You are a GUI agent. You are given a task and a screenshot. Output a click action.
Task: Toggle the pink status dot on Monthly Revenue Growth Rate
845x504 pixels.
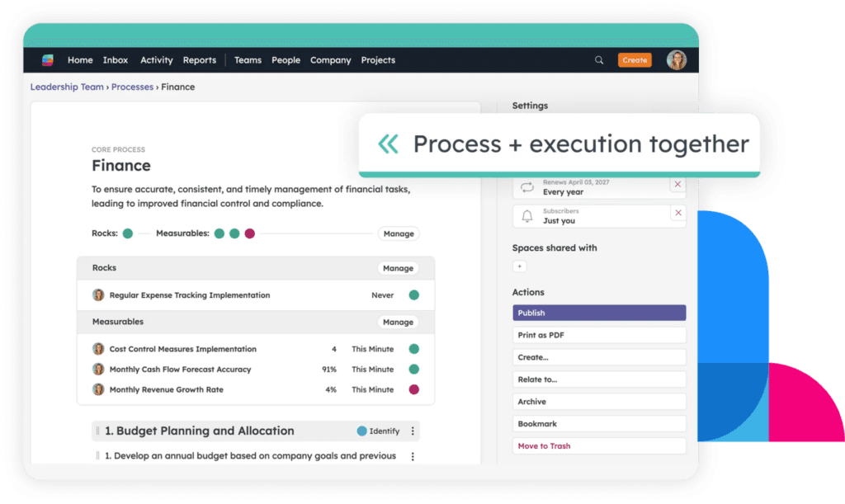[413, 389]
